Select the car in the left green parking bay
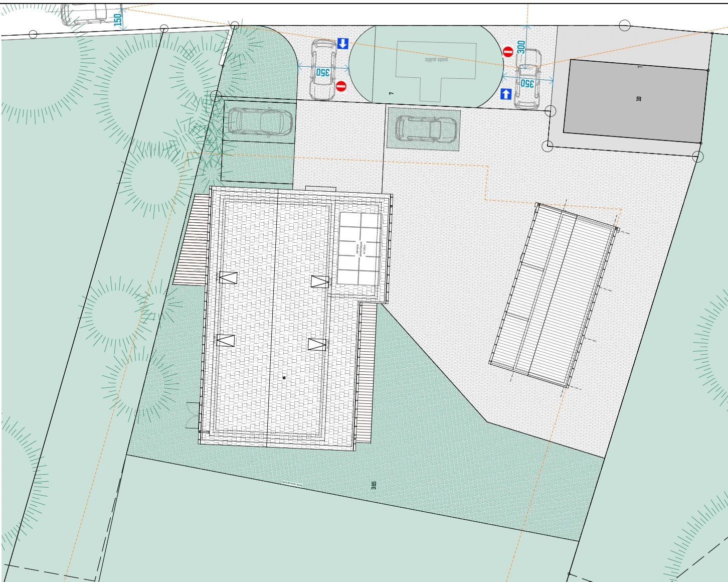This screenshot has width=728, height=582. tap(260, 121)
